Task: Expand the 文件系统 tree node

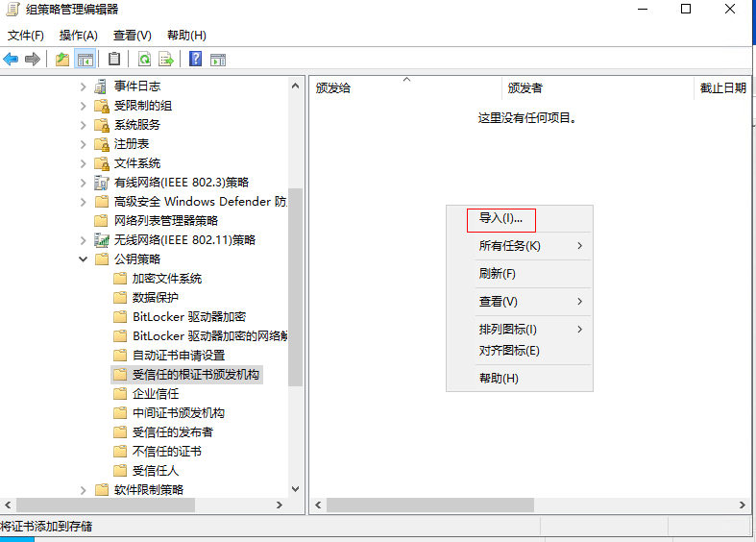Action: pos(83,163)
